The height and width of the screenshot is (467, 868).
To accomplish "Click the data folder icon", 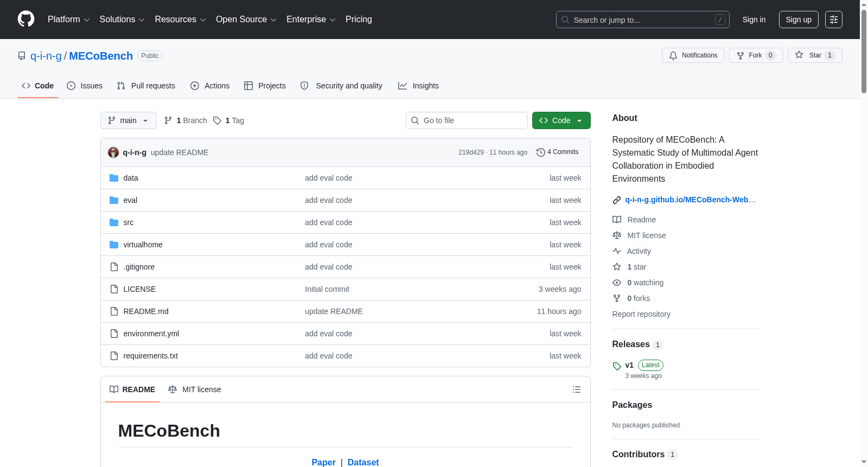I will [x=114, y=178].
